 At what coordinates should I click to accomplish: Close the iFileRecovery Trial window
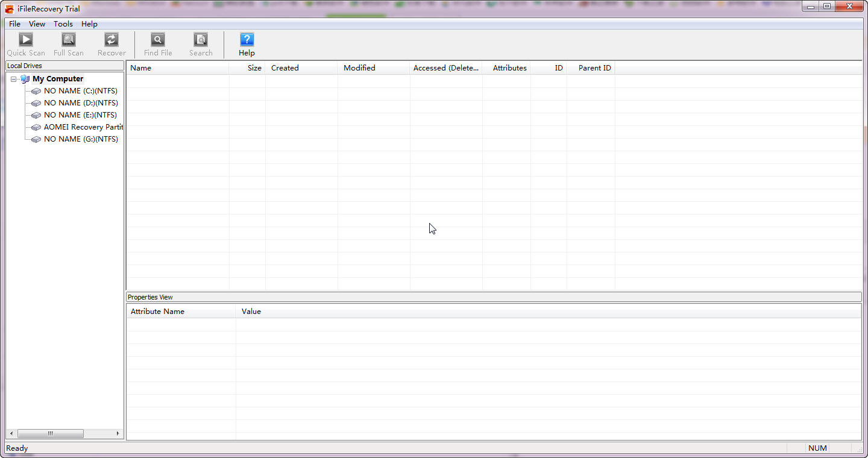pyautogui.click(x=850, y=7)
